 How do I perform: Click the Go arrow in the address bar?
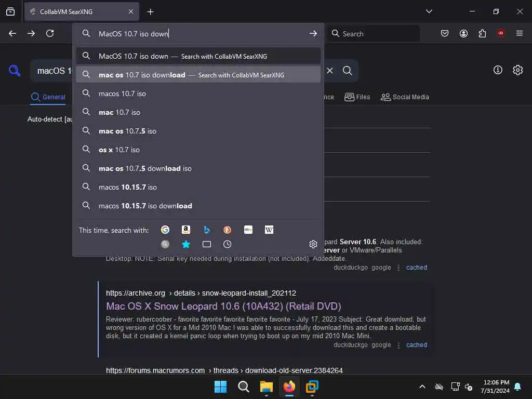pos(313,33)
